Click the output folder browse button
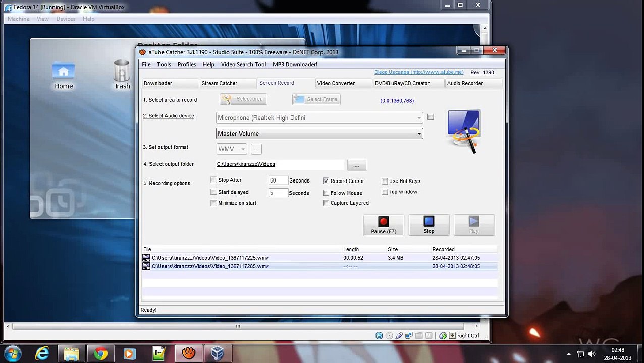 click(x=357, y=165)
